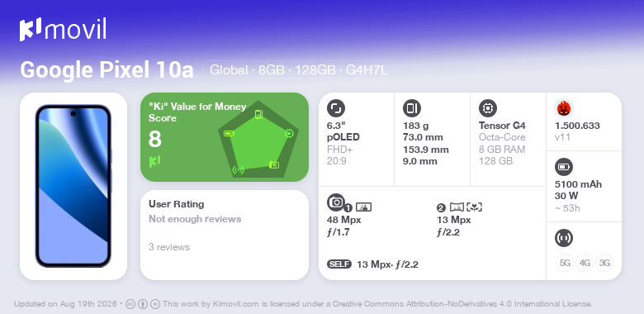Click the second camera ultrawide icon
The width and height of the screenshot is (644, 314).
pyautogui.click(x=457, y=207)
